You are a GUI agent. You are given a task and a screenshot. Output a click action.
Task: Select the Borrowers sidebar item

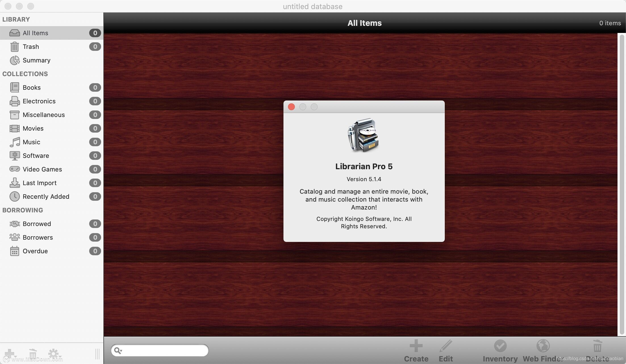[x=37, y=237]
